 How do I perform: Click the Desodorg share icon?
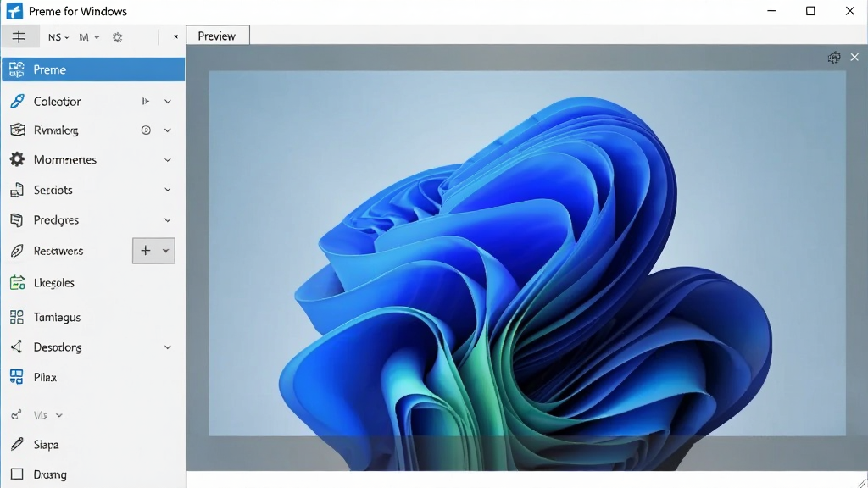[17, 347]
